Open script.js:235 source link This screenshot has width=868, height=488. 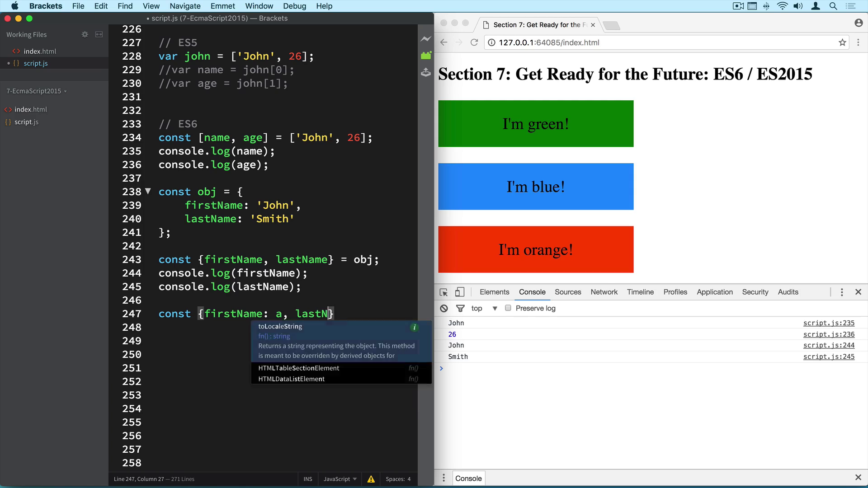(x=829, y=323)
